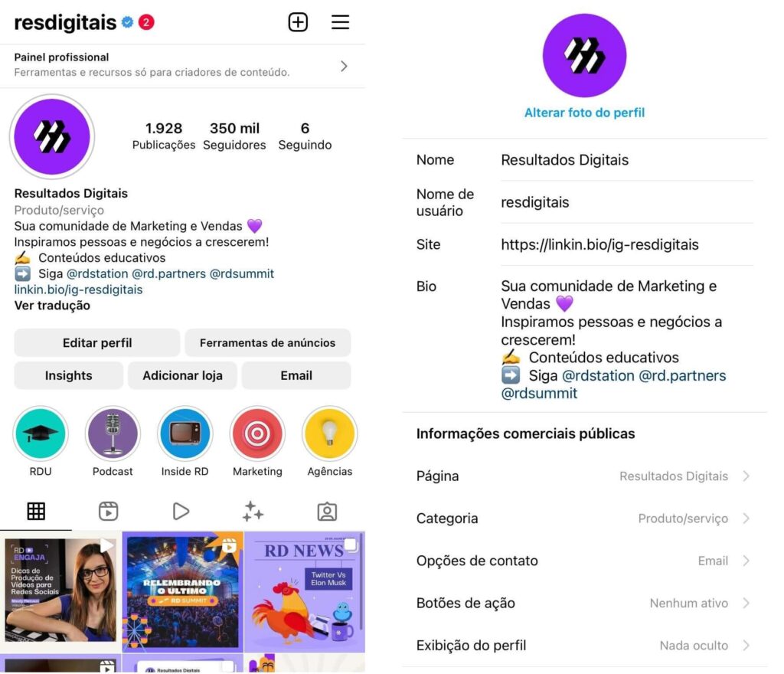Screen dimensions: 784x674
Task: Expand the Painel profissional chevron
Action: [344, 66]
